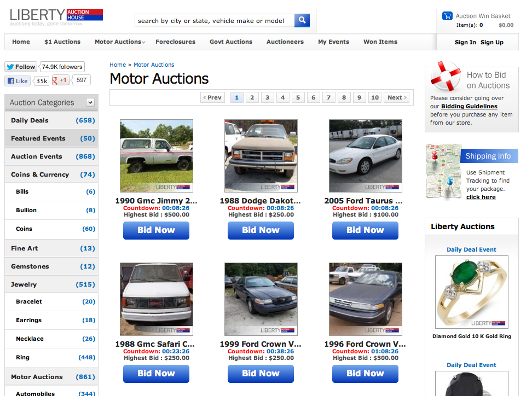Open the 1988 Gmc Safari thumbnail
The width and height of the screenshot is (532, 396).
pyautogui.click(x=157, y=299)
